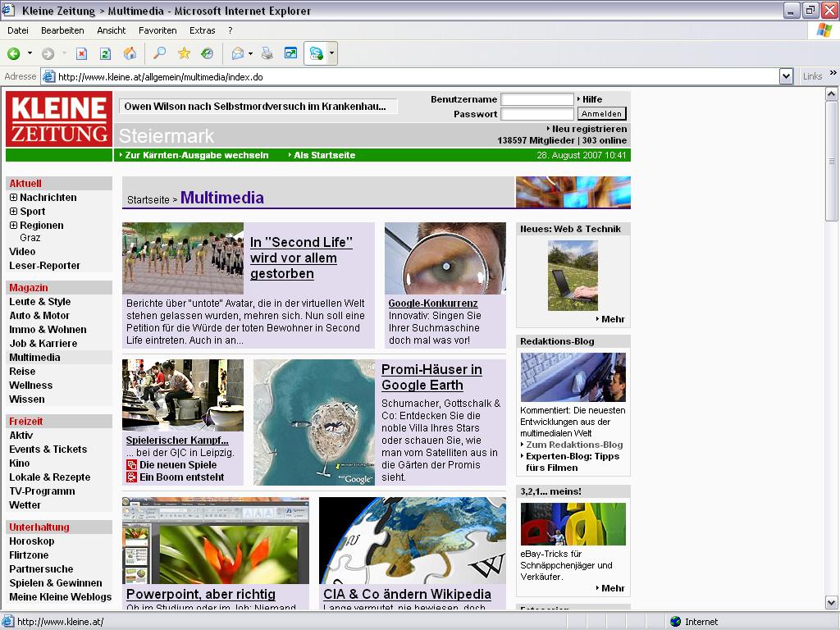Open the Wikipedia globe thumbnail
This screenshot has width=840, height=630.
coord(412,541)
